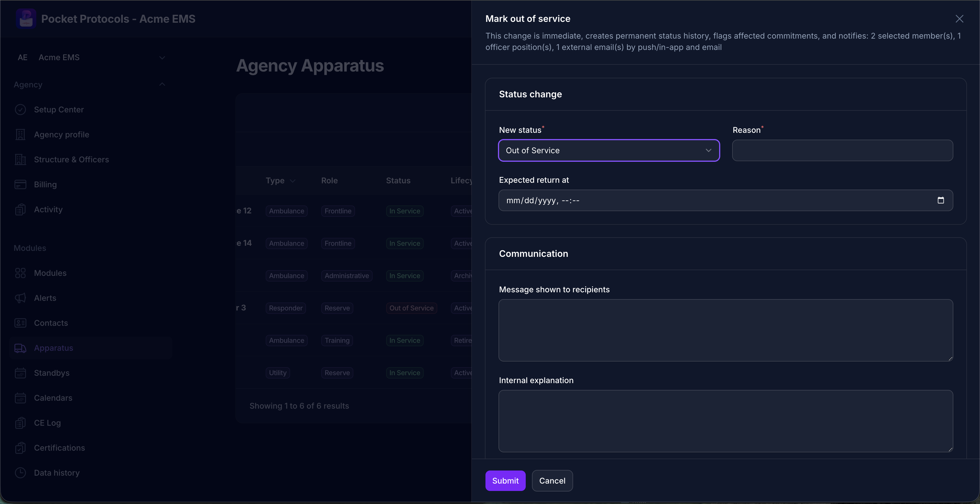The width and height of the screenshot is (980, 504).
Task: Go to Certifications module
Action: (x=60, y=448)
